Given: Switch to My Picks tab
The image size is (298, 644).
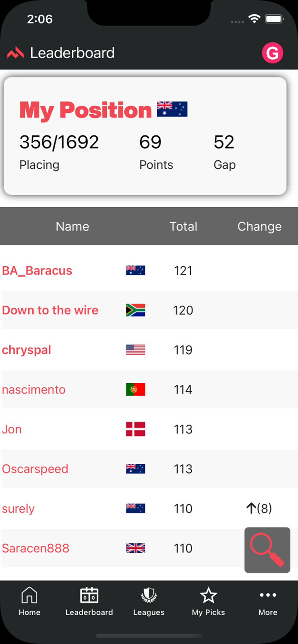Looking at the screenshot, I should pos(208,601).
